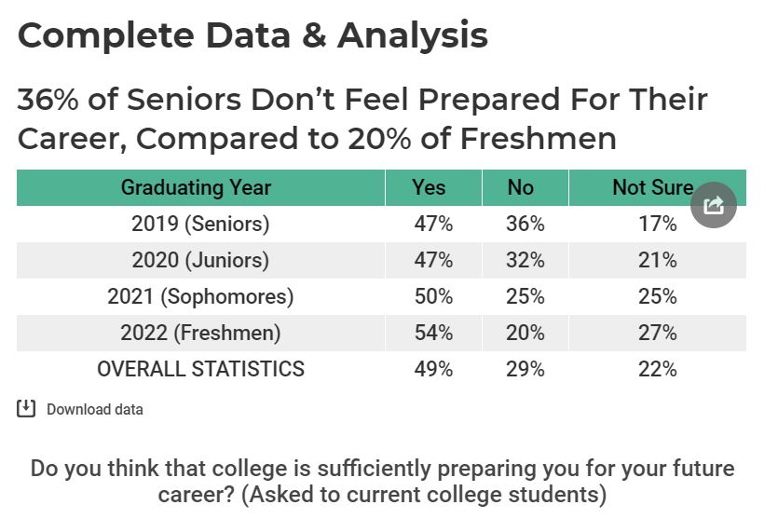Select the 2022 (Freshmen) row label

click(x=200, y=333)
